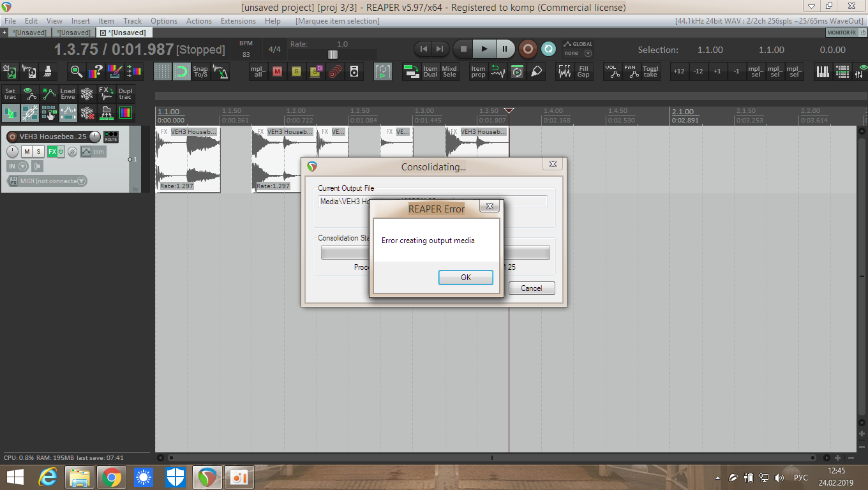Viewport: 868px width, 490px height.
Task: Open the GLOBAL automation override dropdown
Action: tap(588, 54)
